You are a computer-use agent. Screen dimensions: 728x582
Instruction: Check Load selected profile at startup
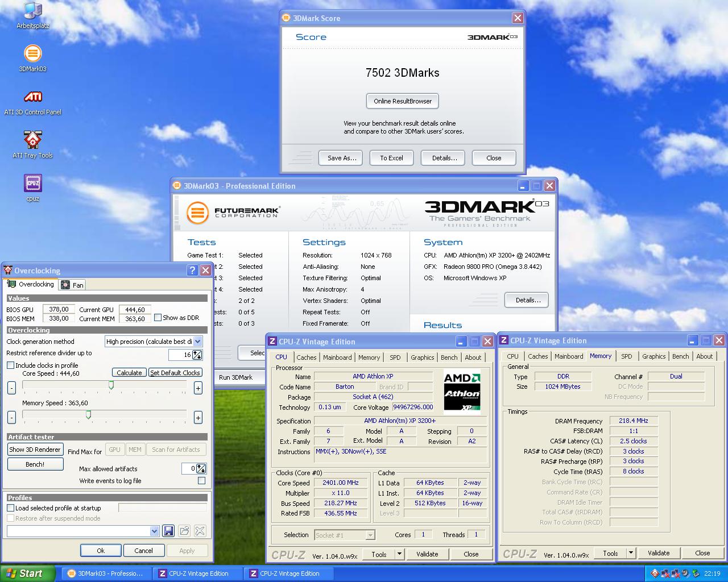10,508
